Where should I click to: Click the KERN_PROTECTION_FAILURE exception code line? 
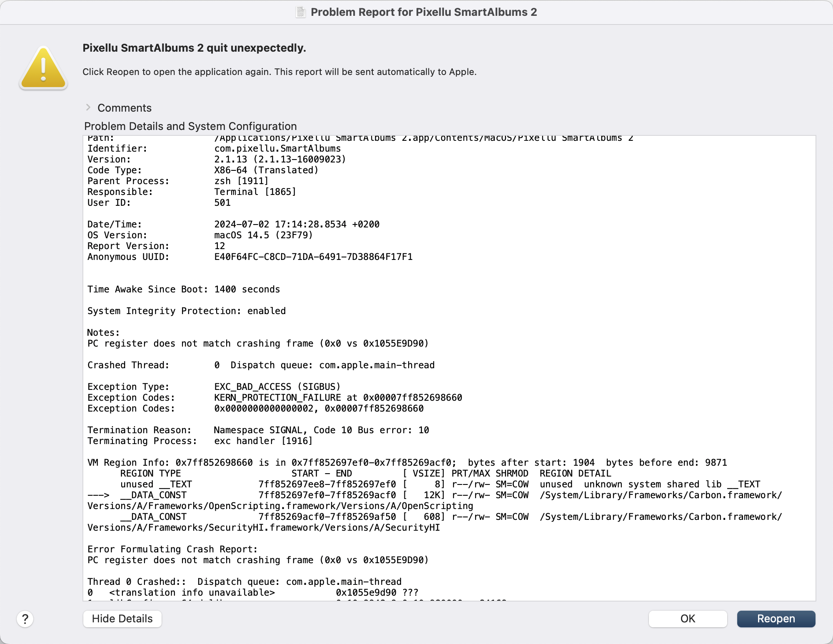coord(338,398)
